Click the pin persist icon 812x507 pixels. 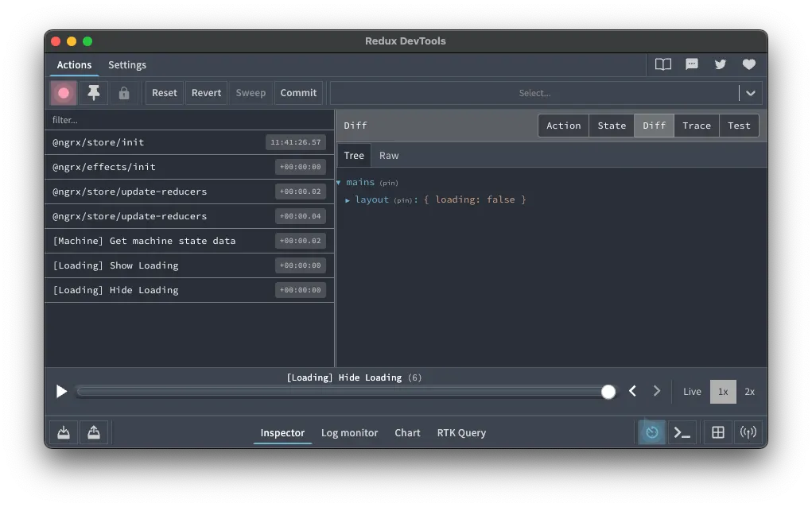[94, 93]
